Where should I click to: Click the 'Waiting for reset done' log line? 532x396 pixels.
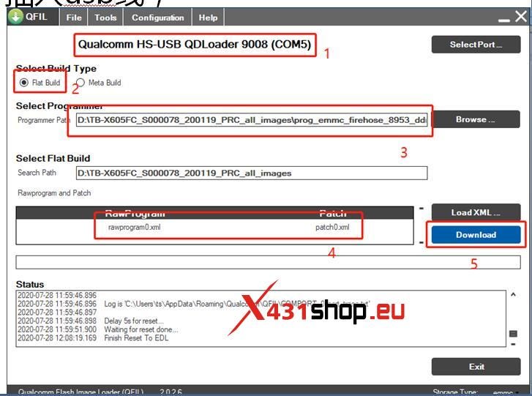click(141, 329)
